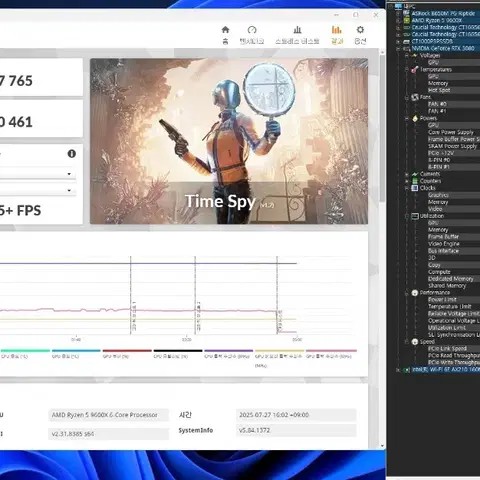Screen dimensions: 480x480
Task: Click the SystemInfo version v5.84.1372 field
Action: click(296, 430)
